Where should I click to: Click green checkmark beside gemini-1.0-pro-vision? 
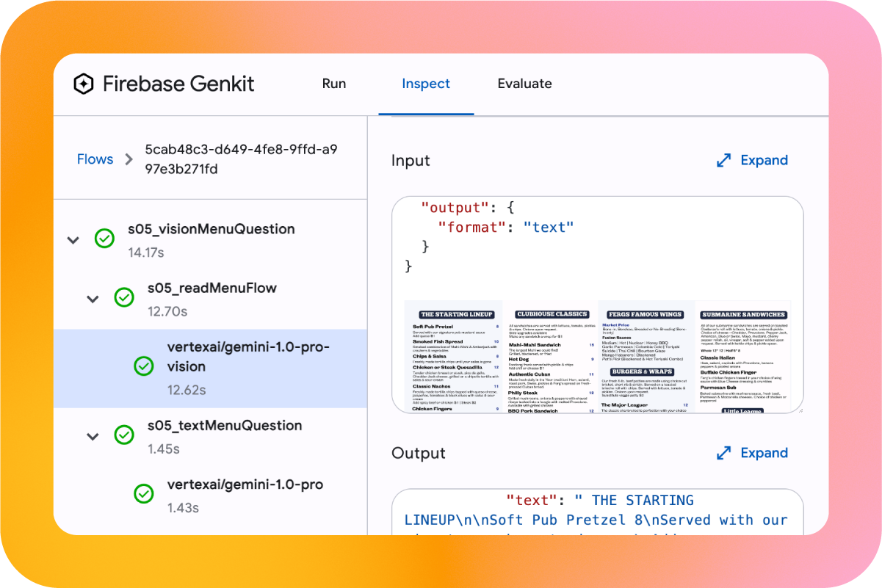pos(144,366)
